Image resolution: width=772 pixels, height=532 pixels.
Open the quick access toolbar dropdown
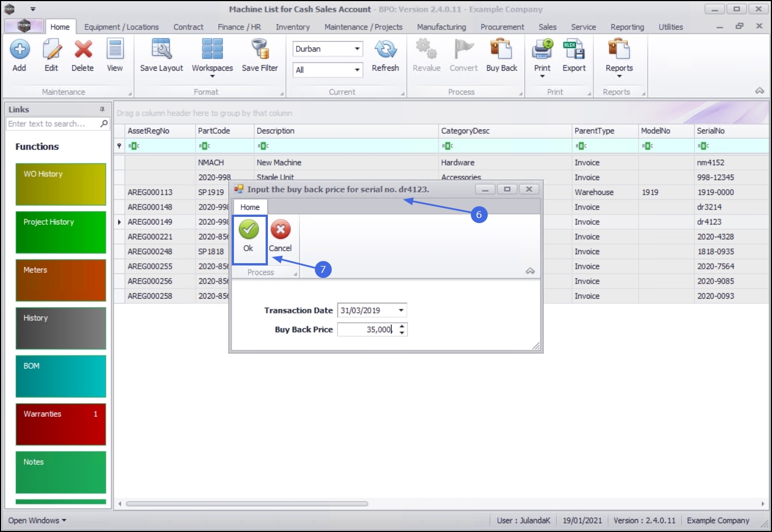[33, 9]
